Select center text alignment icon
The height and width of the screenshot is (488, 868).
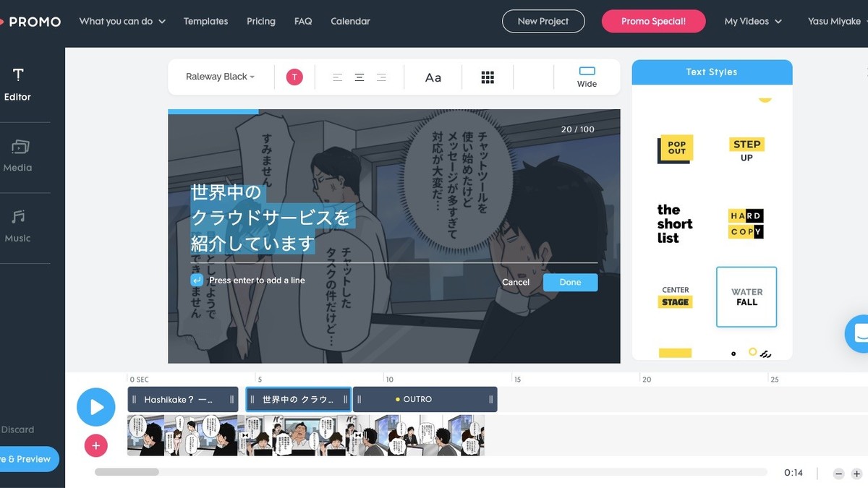tap(359, 77)
